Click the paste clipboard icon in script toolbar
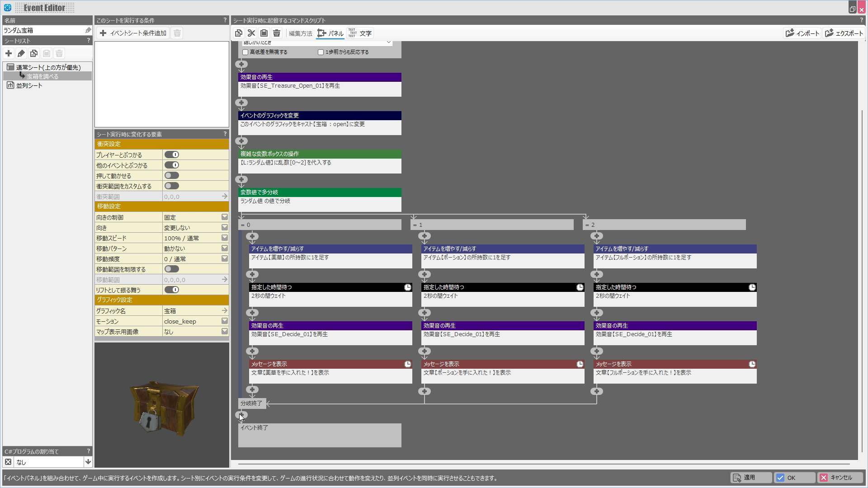This screenshot has height=488, width=868. [x=264, y=33]
